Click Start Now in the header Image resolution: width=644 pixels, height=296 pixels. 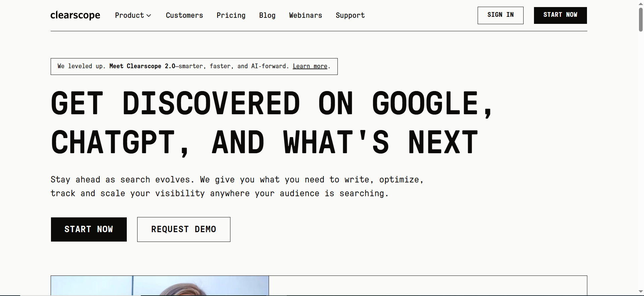click(560, 15)
